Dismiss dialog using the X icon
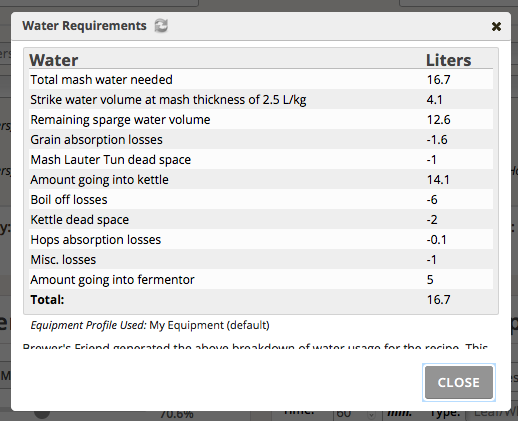The image size is (518, 421). point(496,26)
